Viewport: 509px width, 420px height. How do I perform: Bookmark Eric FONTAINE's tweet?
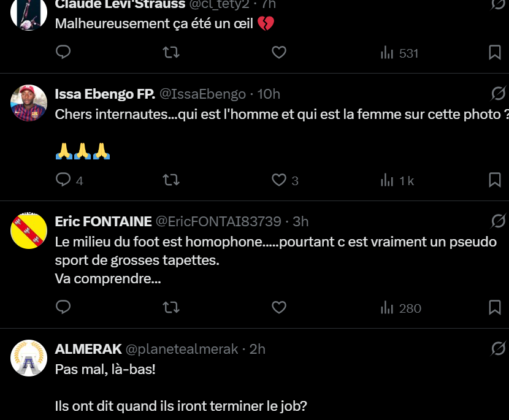494,308
